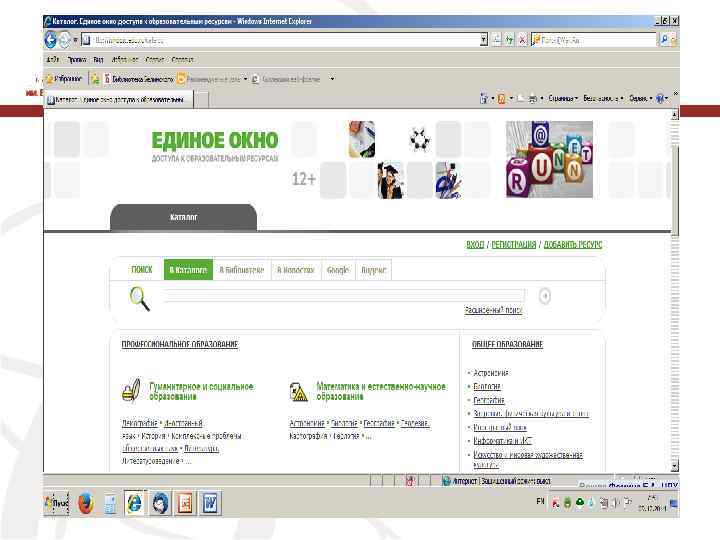Screen dimensions: 720x540
Task: Click the browser Back arrow button
Action: coord(50,40)
